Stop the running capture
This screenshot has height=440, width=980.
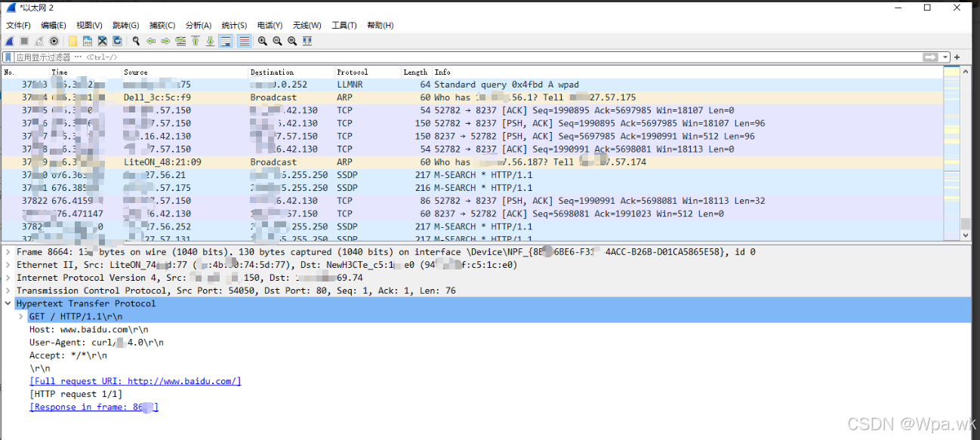[x=24, y=41]
